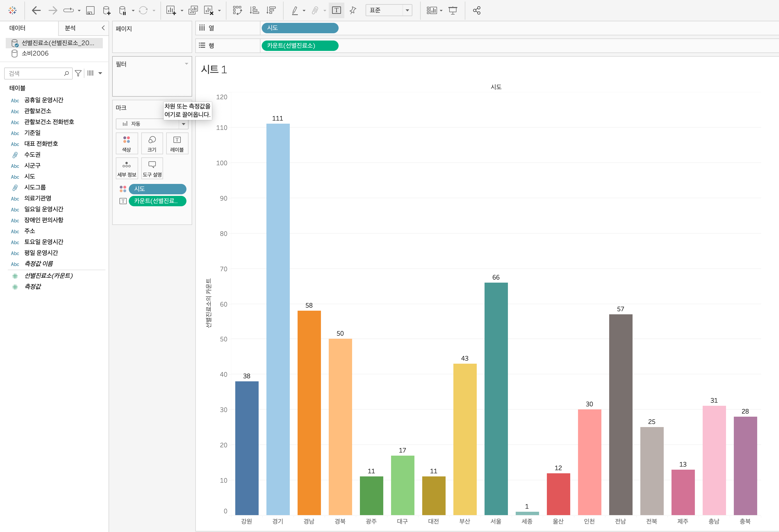Viewport: 779px width, 532px height.
Task: Switch to the 분석 tab
Action: point(70,28)
